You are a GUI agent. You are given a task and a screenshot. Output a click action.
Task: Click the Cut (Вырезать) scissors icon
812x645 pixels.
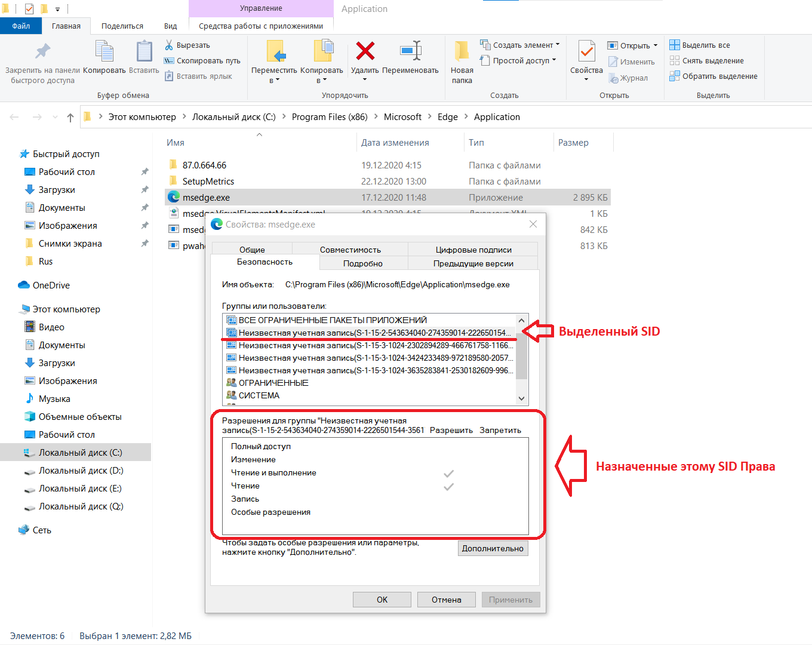click(x=169, y=45)
